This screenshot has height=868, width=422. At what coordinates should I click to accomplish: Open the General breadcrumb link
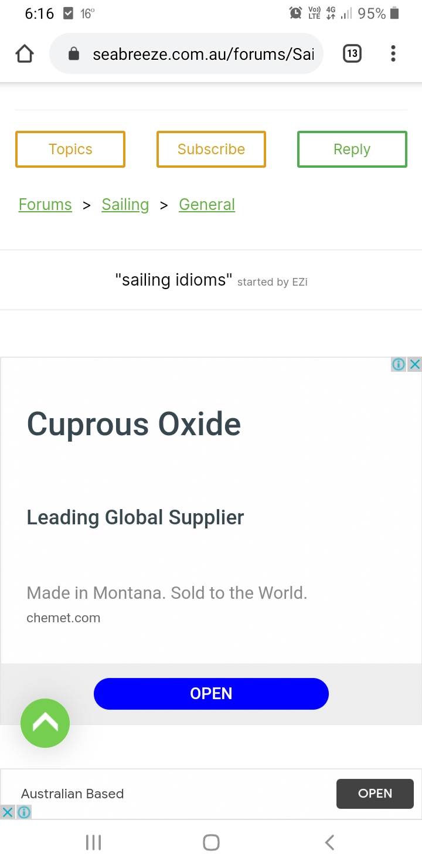[207, 205]
